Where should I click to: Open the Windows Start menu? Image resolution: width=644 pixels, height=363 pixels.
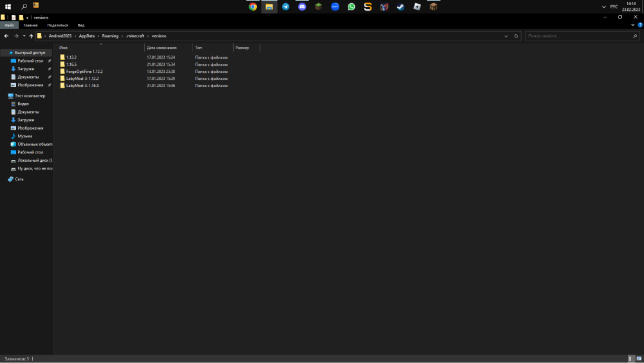coord(8,6)
